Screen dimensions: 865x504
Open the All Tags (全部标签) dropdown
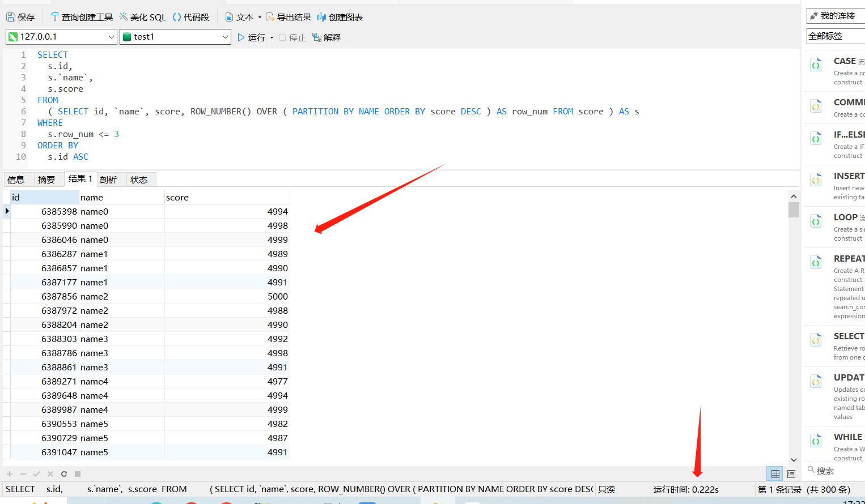(x=836, y=36)
